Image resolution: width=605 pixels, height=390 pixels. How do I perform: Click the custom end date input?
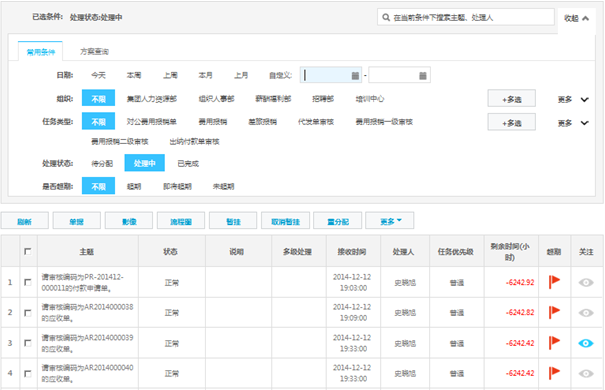coord(399,75)
